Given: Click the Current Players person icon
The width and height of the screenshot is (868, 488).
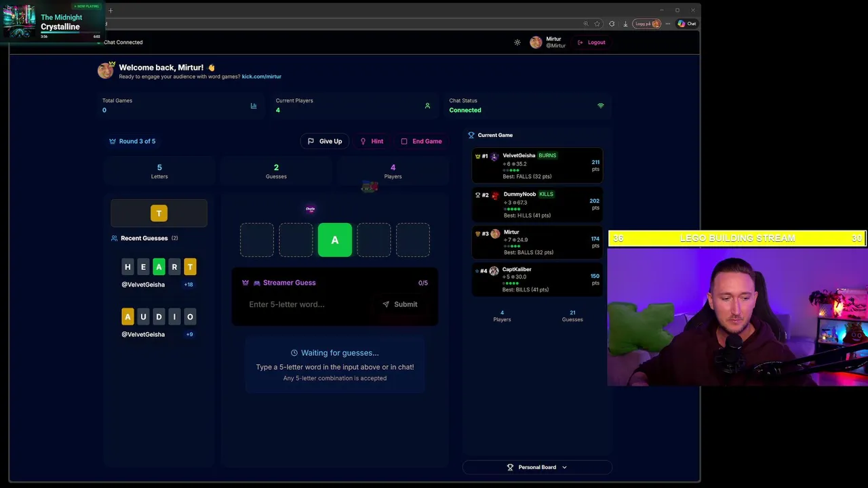Looking at the screenshot, I should (x=427, y=106).
